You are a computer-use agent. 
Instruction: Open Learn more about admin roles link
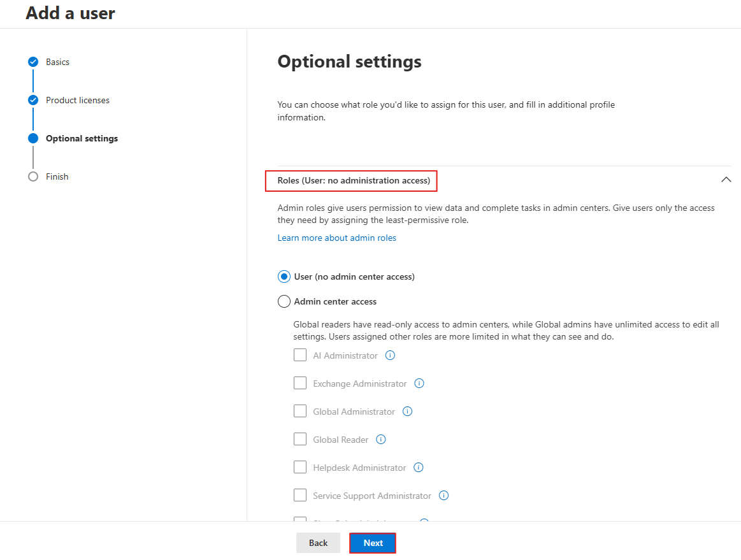click(x=336, y=238)
